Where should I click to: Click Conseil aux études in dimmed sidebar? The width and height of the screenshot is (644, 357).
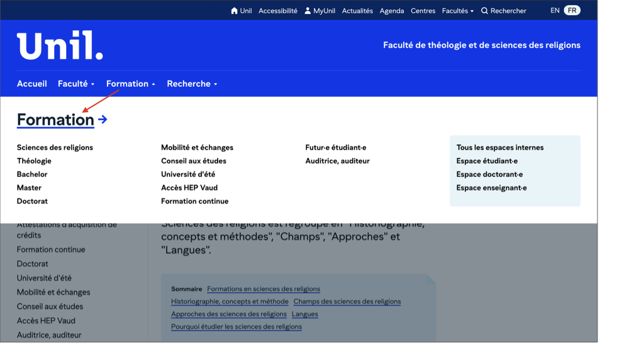pos(50,307)
